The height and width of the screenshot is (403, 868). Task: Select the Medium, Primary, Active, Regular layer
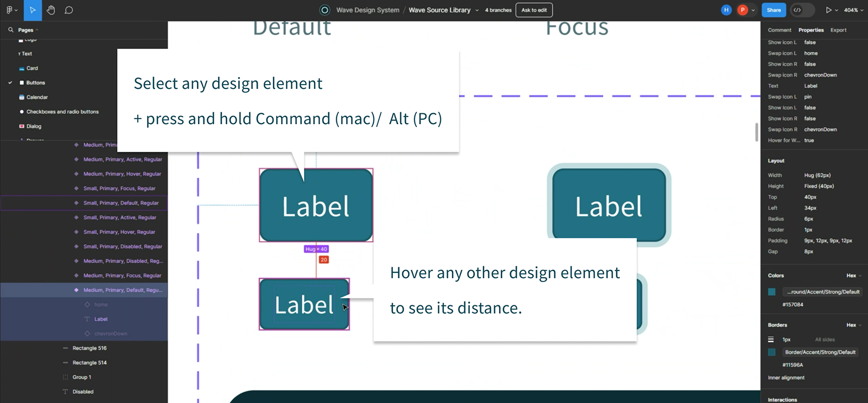(84, 159)
